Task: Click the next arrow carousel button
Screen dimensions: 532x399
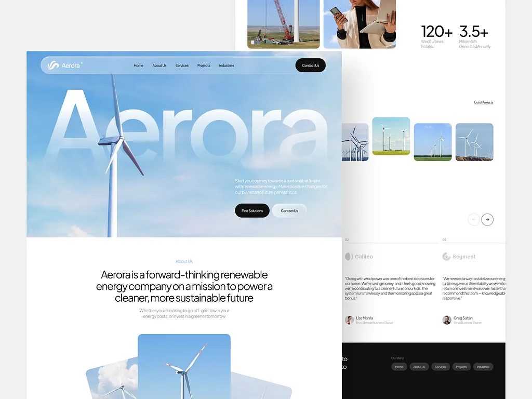Action: pyautogui.click(x=487, y=220)
